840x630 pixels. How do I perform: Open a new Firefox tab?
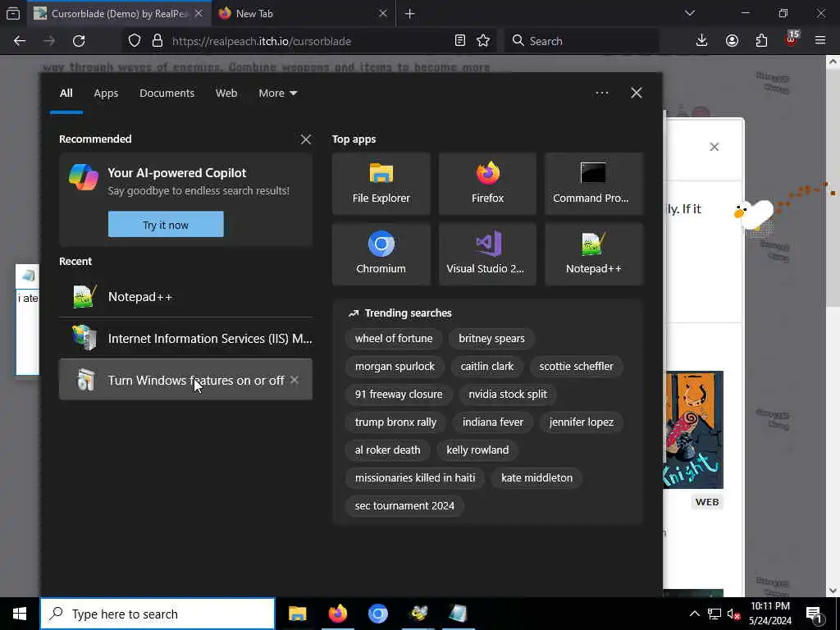(x=410, y=13)
